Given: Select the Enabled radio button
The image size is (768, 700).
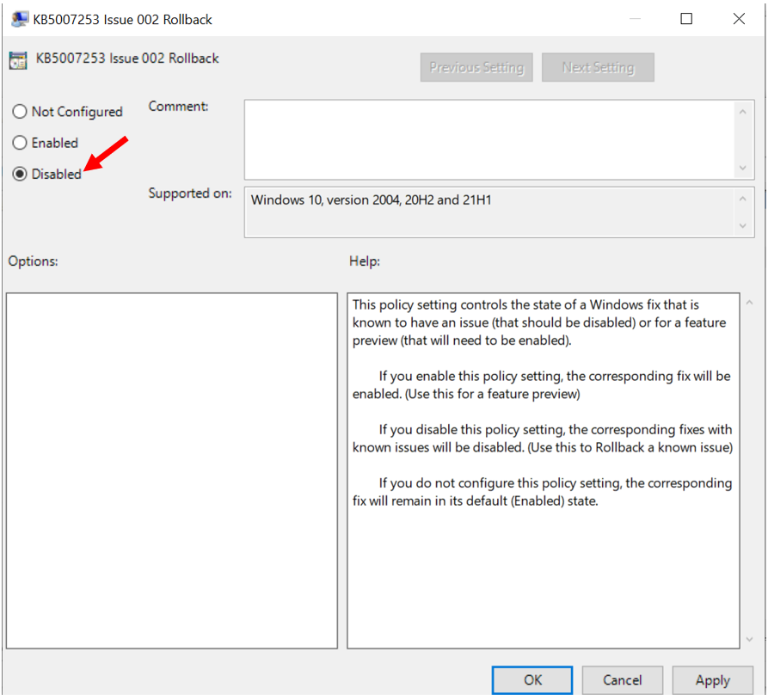Looking at the screenshot, I should 20,143.
